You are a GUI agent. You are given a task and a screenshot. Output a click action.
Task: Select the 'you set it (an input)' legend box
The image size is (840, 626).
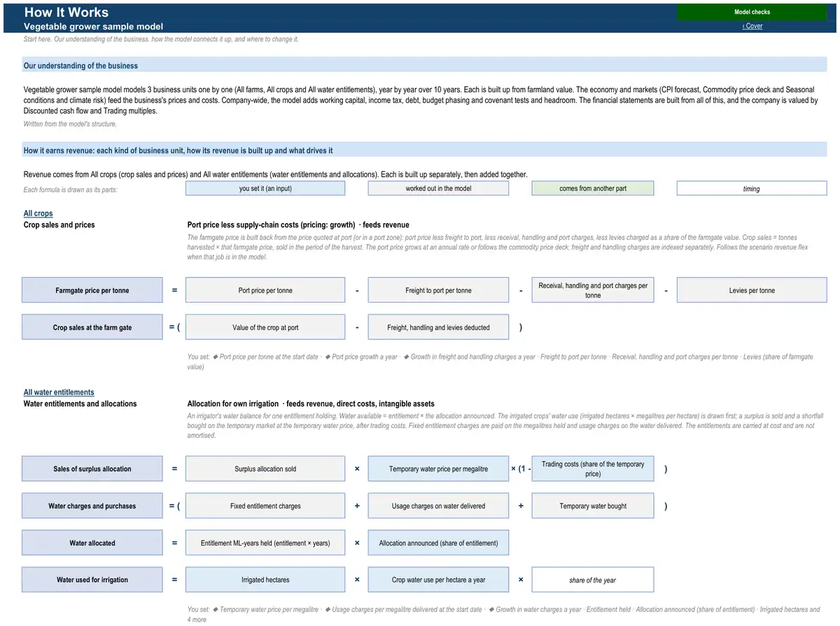coord(265,188)
